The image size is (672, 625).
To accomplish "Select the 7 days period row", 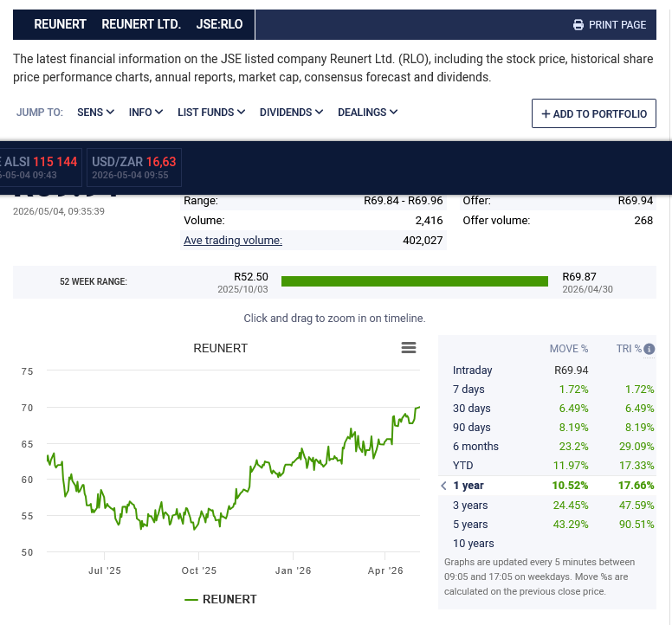I will (546, 389).
